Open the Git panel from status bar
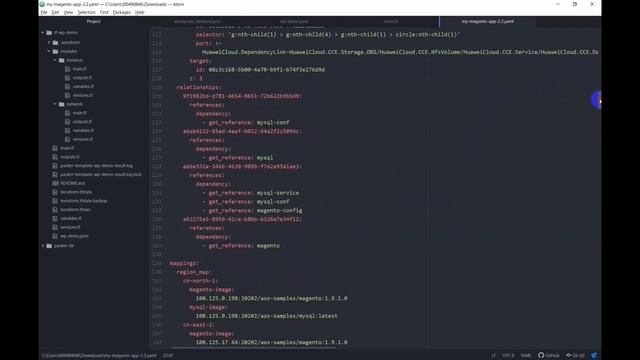Image resolution: width=640 pixels, height=360 pixels. [x=575, y=356]
